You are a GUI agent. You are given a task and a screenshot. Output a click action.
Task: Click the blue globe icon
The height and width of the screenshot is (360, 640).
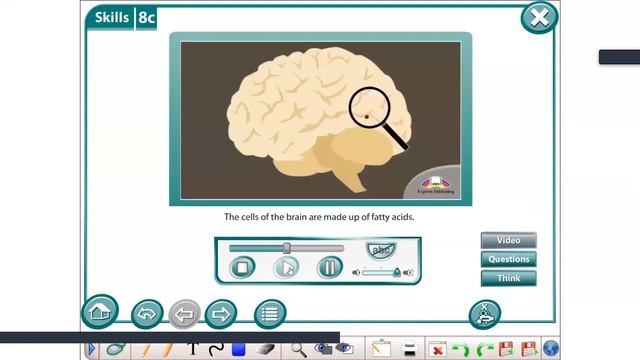[x=551, y=349]
